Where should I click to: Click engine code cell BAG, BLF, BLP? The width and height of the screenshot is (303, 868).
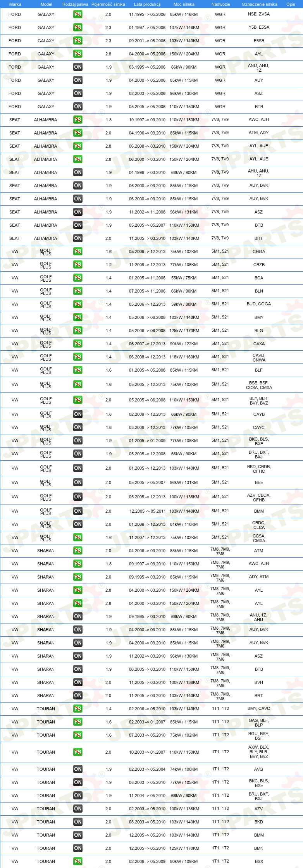(259, 723)
